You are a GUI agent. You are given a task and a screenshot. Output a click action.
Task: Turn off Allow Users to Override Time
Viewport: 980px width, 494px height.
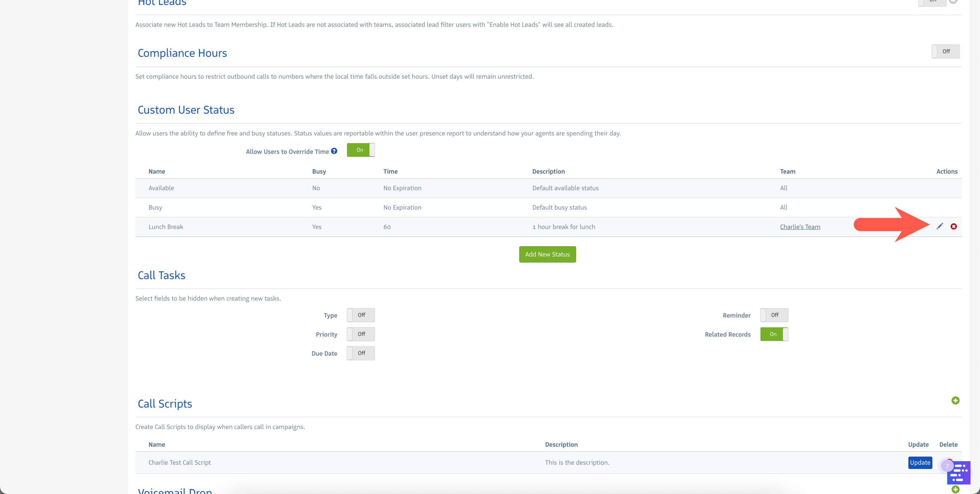click(360, 150)
